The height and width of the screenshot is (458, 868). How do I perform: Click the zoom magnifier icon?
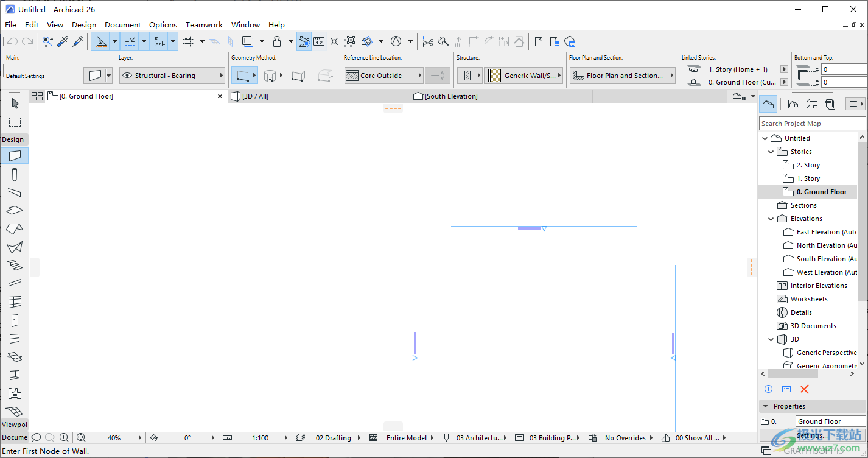coord(64,437)
